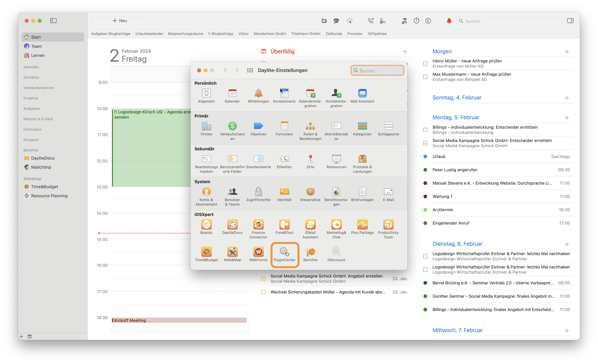The height and width of the screenshot is (364, 598).
Task: Open iOMail Assistant settings
Action: (x=310, y=229)
